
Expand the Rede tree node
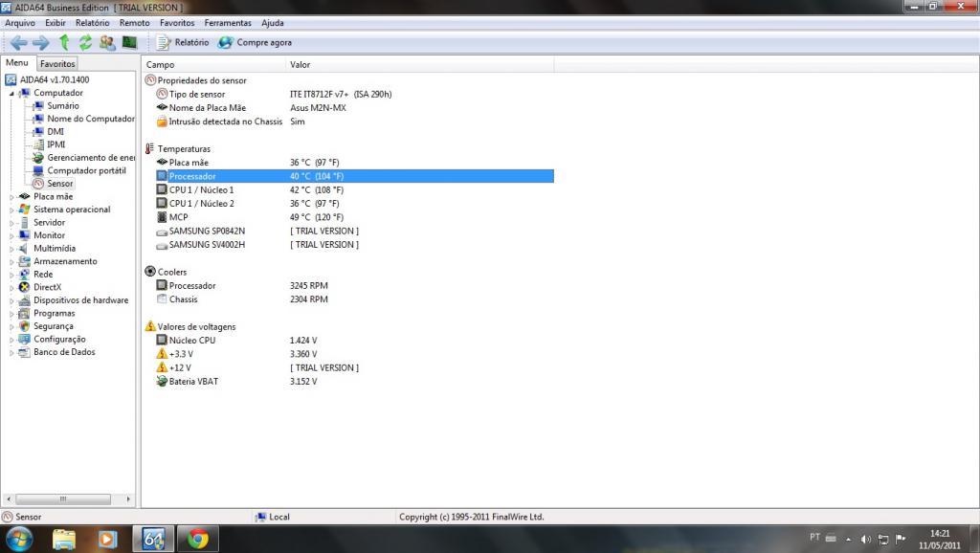tap(11, 275)
